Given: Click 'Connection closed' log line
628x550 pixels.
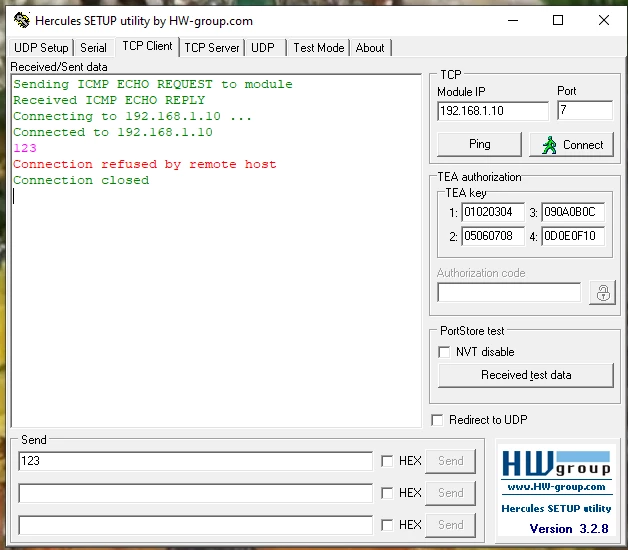Looking at the screenshot, I should tap(81, 180).
